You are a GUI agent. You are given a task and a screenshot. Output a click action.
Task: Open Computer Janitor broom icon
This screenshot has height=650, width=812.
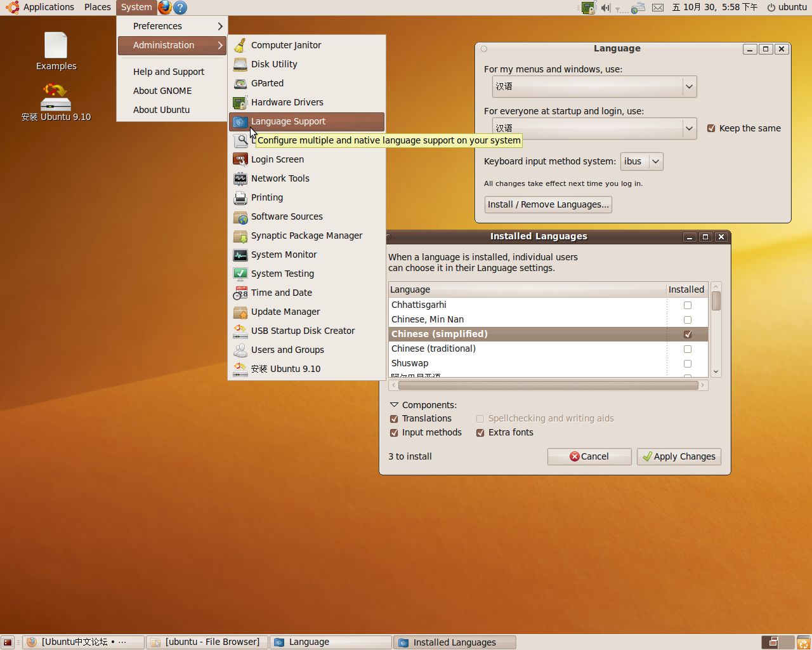[240, 45]
